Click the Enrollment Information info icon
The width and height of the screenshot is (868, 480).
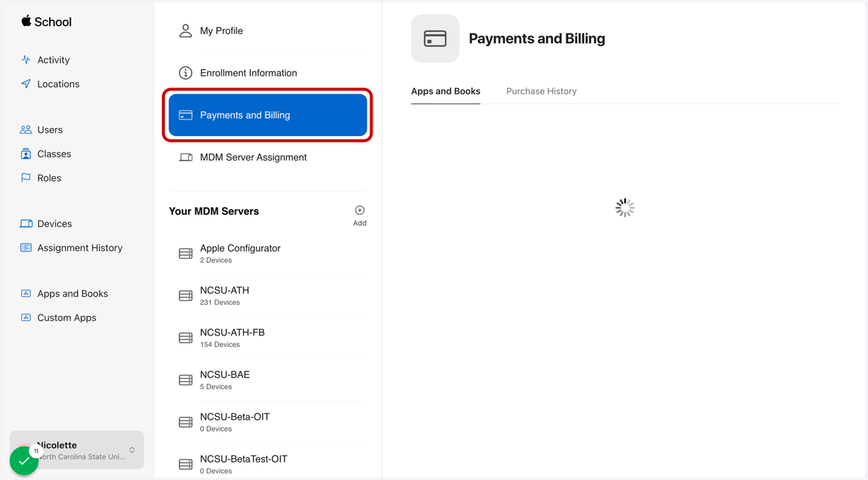(186, 73)
